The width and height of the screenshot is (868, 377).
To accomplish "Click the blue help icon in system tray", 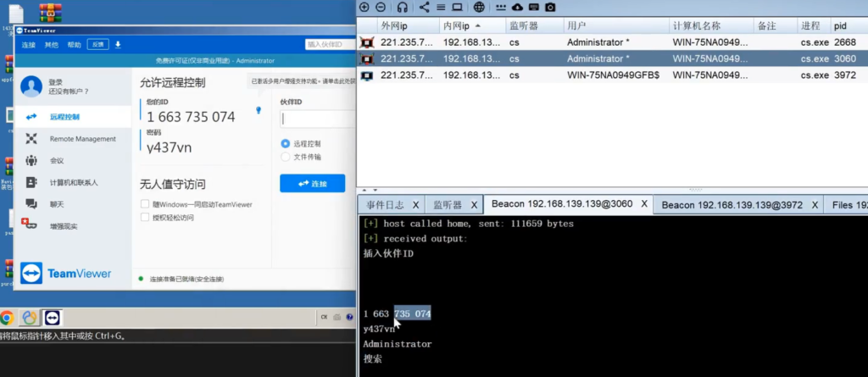I will click(x=349, y=317).
